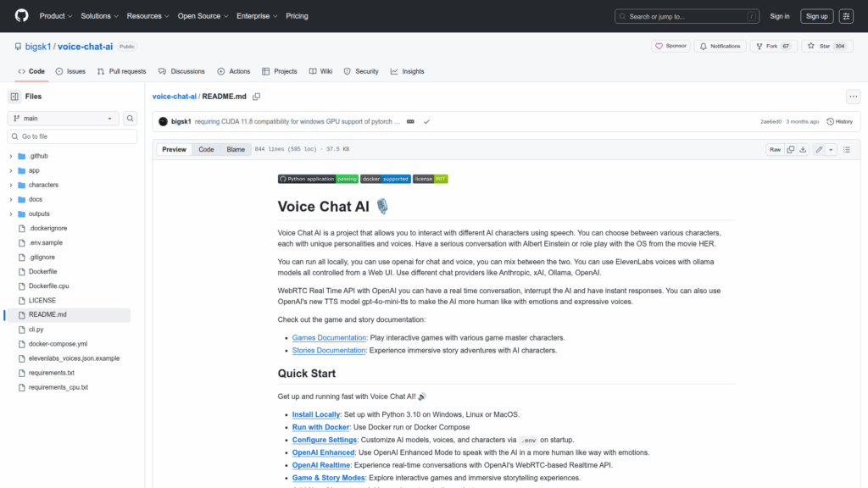The width and height of the screenshot is (868, 488).
Task: Open the more file actions ellipsis
Action: coord(853,97)
